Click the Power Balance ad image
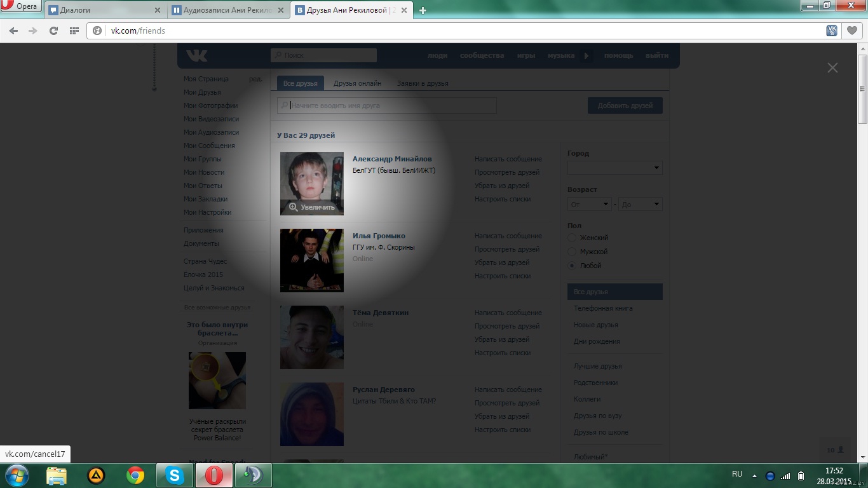 pyautogui.click(x=217, y=381)
